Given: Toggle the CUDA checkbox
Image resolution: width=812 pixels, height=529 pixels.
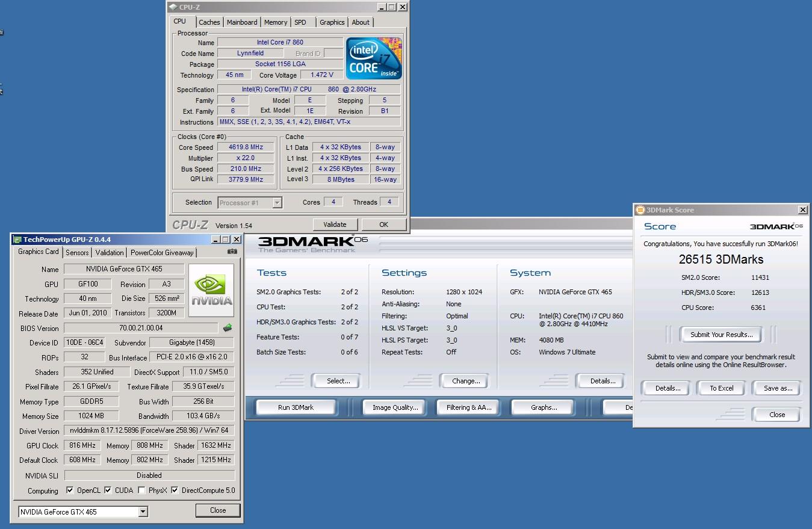Looking at the screenshot, I should pos(108,490).
